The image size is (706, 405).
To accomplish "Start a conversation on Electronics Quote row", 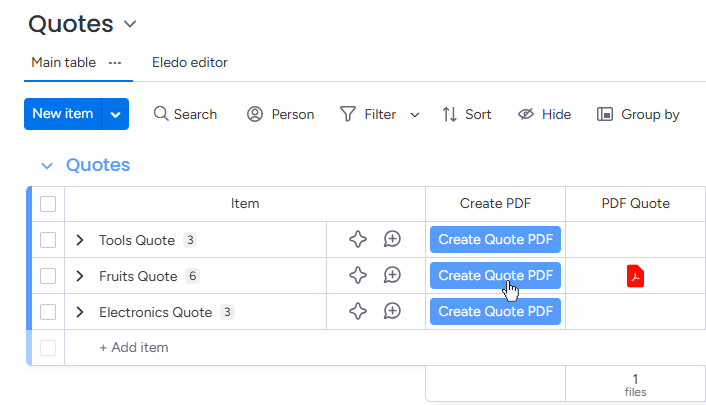I will tap(392, 311).
